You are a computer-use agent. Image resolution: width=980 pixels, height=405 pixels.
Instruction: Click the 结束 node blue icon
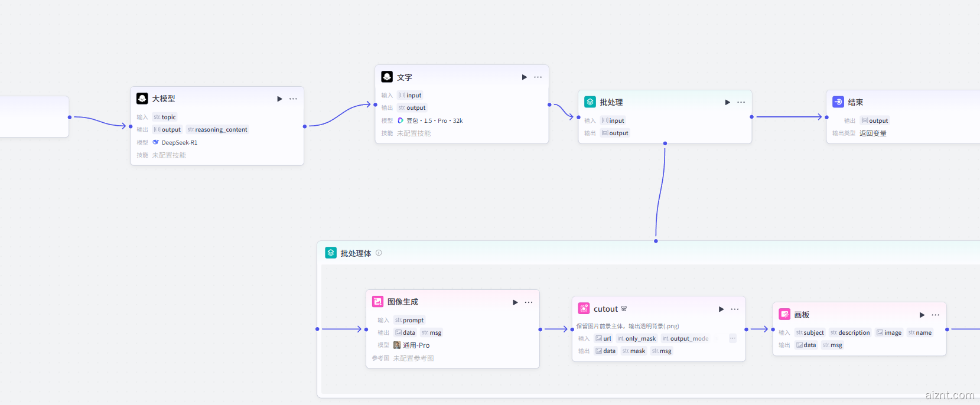838,102
